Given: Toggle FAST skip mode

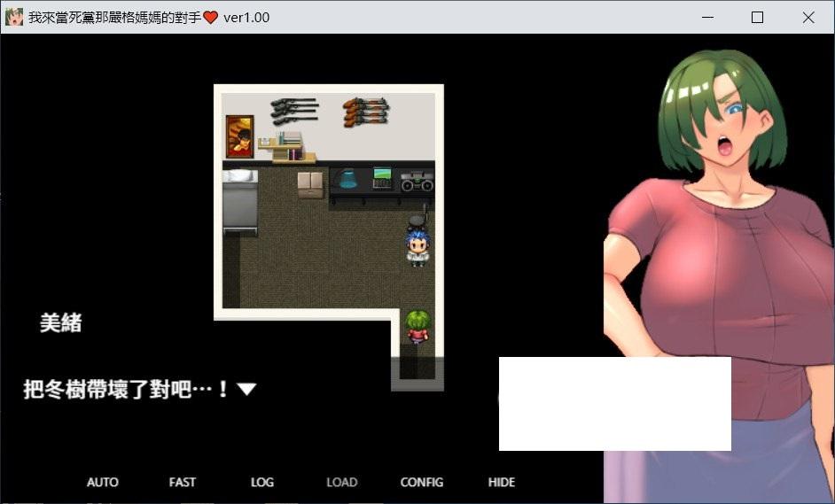Looking at the screenshot, I should coord(182,482).
